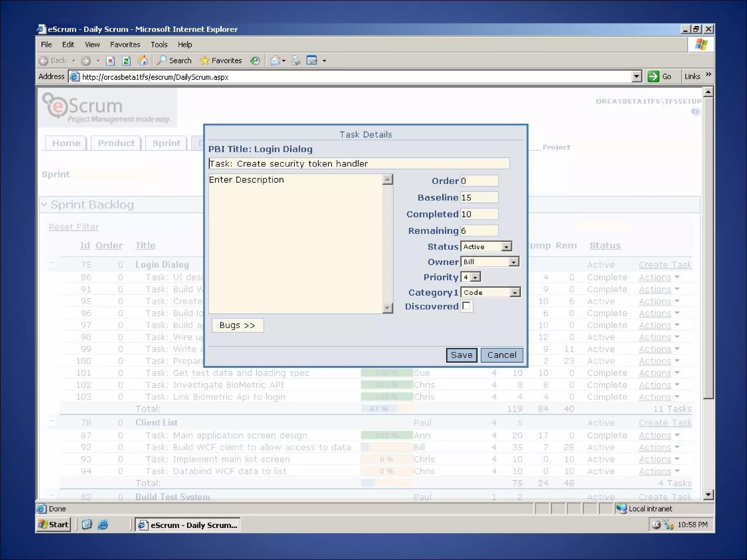This screenshot has width=747, height=560.
Task: Open the Tools menu
Action: [x=159, y=44]
